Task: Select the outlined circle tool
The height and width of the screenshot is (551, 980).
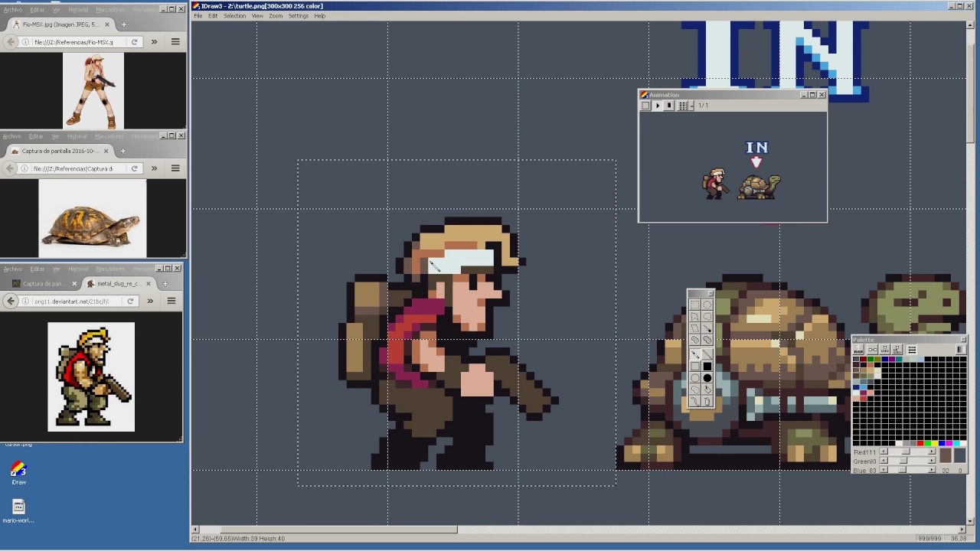Action: tap(695, 377)
